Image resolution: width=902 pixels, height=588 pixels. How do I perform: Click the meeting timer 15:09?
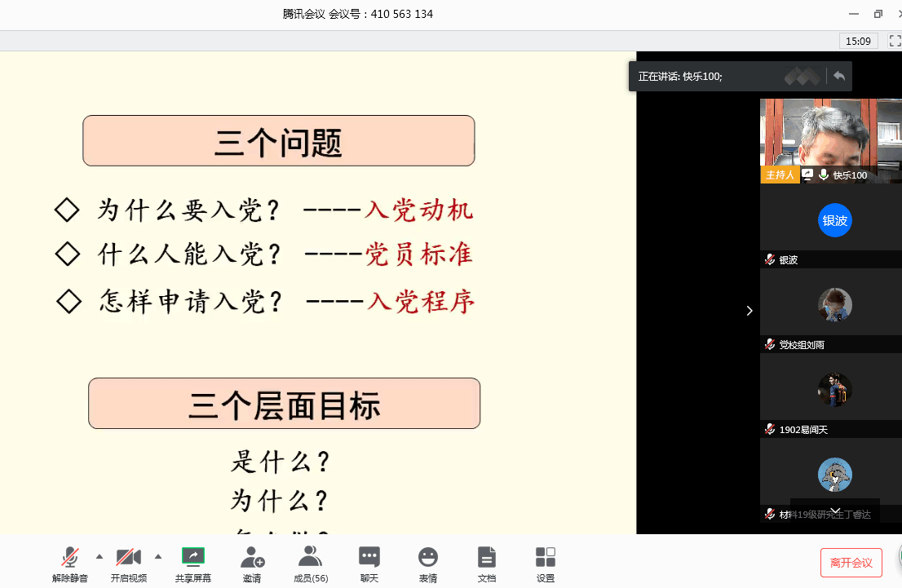[858, 41]
